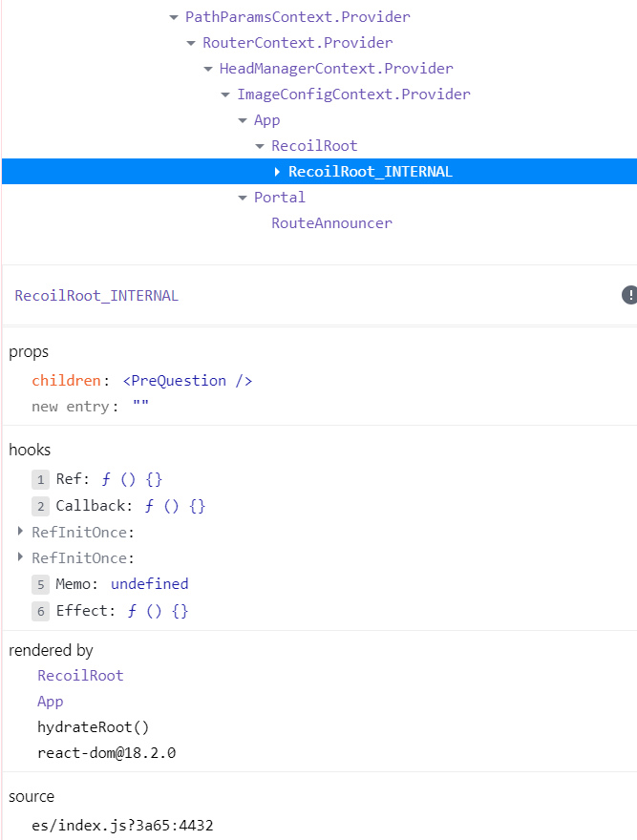This screenshot has width=637, height=840.
Task: Click the warning exclamation icon
Action: point(629,295)
